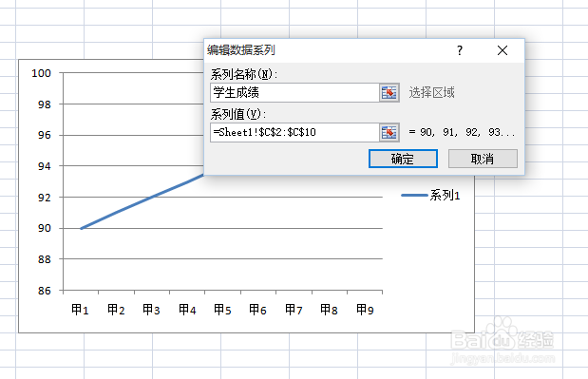This screenshot has width=588, height=379.
Task: Click range selector icon beside series name field
Action: pyautogui.click(x=389, y=92)
